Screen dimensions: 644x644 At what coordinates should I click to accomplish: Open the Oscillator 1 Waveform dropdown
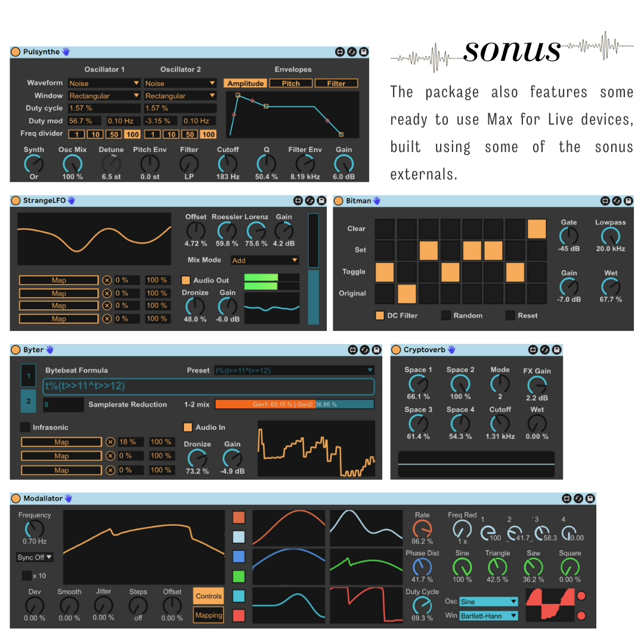[104, 83]
